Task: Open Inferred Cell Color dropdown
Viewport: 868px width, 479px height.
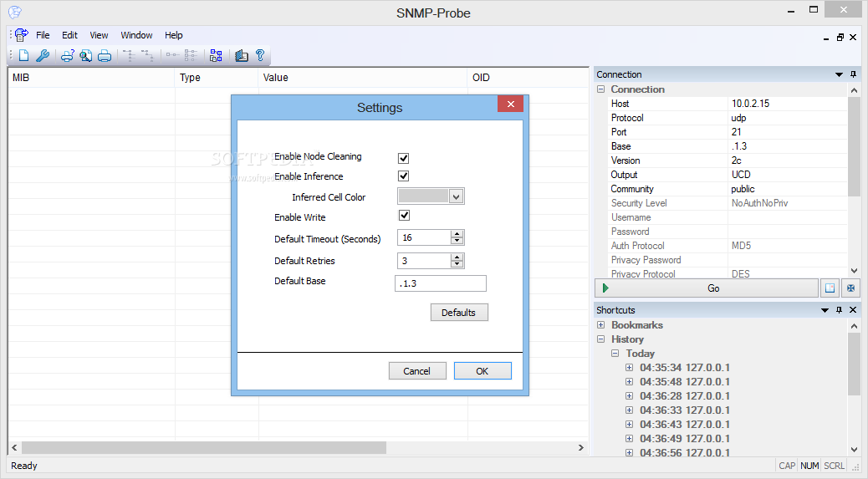Action: pyautogui.click(x=456, y=196)
